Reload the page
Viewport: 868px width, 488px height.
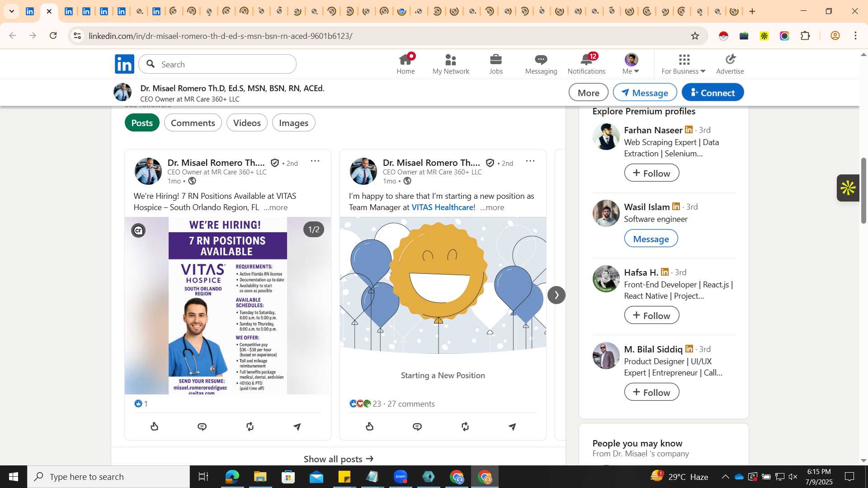click(53, 36)
